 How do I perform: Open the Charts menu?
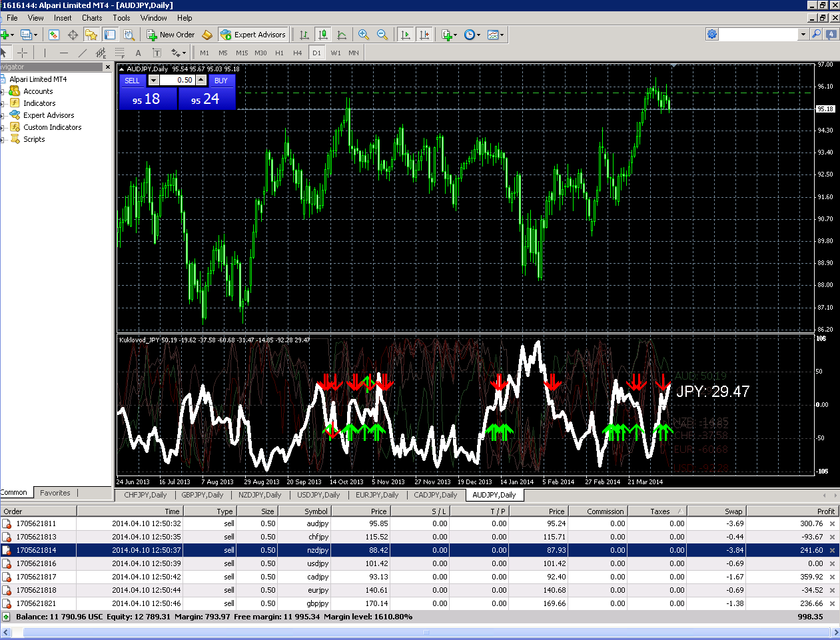point(92,18)
